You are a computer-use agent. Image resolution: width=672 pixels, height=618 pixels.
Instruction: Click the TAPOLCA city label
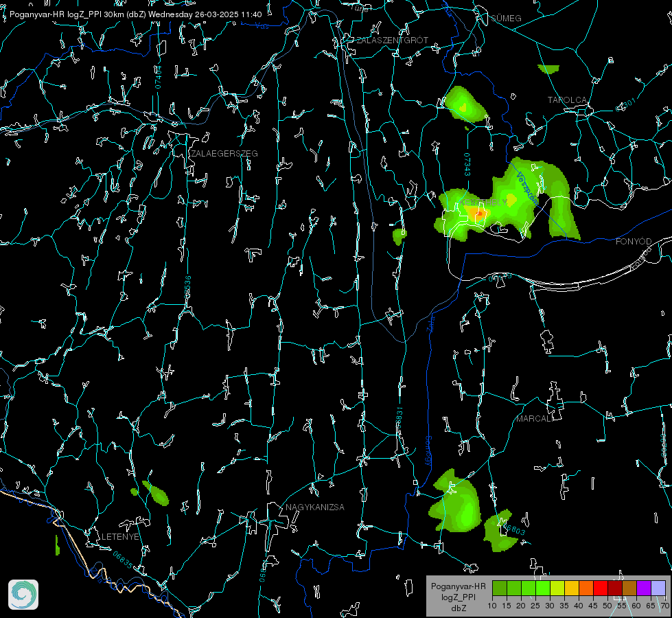pyautogui.click(x=567, y=100)
